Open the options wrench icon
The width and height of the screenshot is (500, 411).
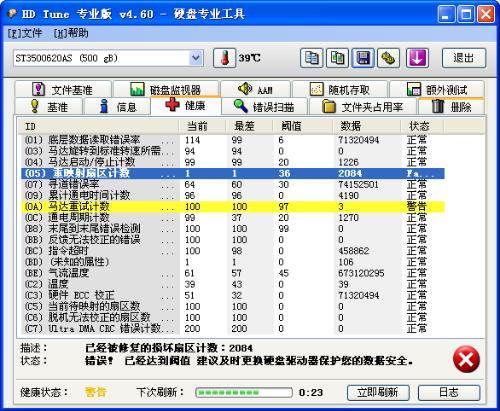[388, 58]
